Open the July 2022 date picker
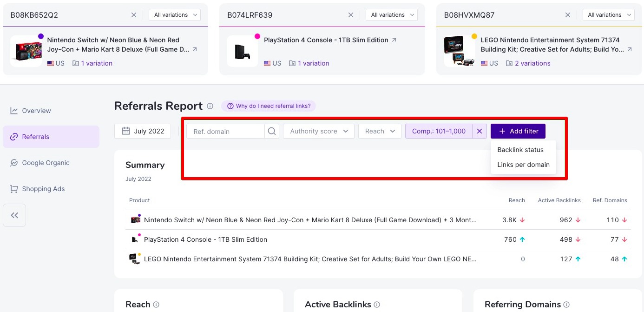Screen dimensions: 644x312 tap(143, 131)
